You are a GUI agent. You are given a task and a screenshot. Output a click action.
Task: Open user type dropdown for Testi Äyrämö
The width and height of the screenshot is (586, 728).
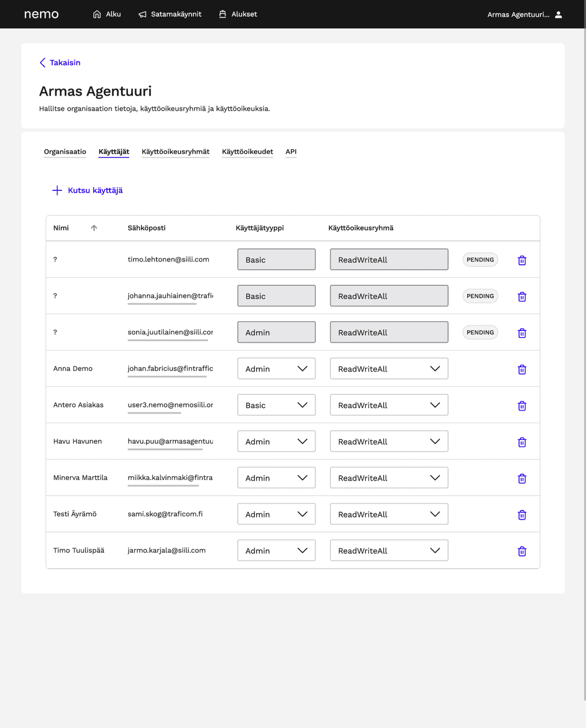coord(276,514)
